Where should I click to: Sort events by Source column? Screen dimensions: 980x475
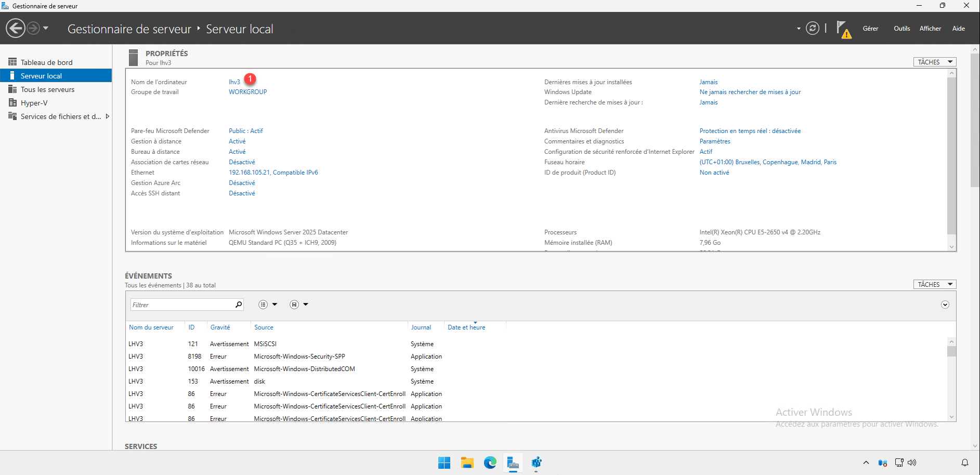264,327
